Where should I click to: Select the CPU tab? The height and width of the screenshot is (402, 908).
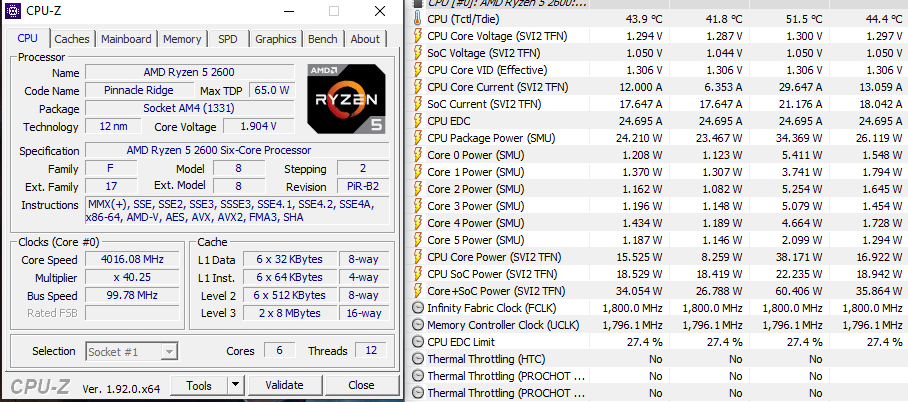(27, 38)
